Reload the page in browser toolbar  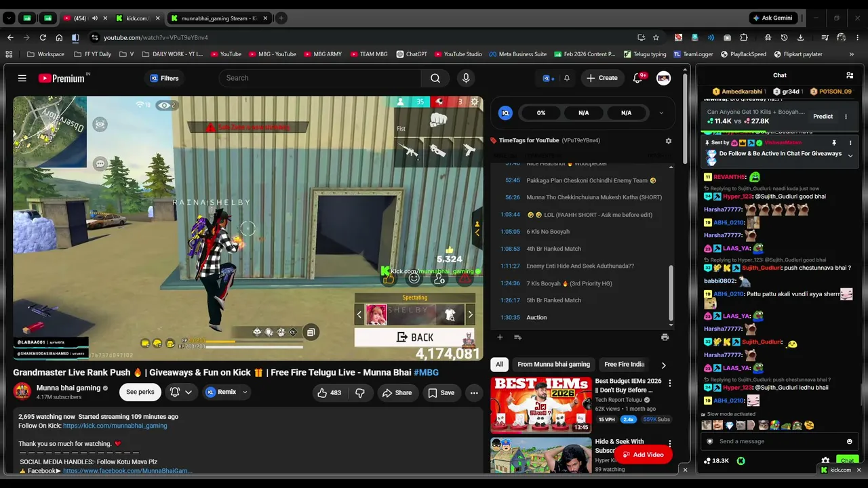click(x=43, y=37)
